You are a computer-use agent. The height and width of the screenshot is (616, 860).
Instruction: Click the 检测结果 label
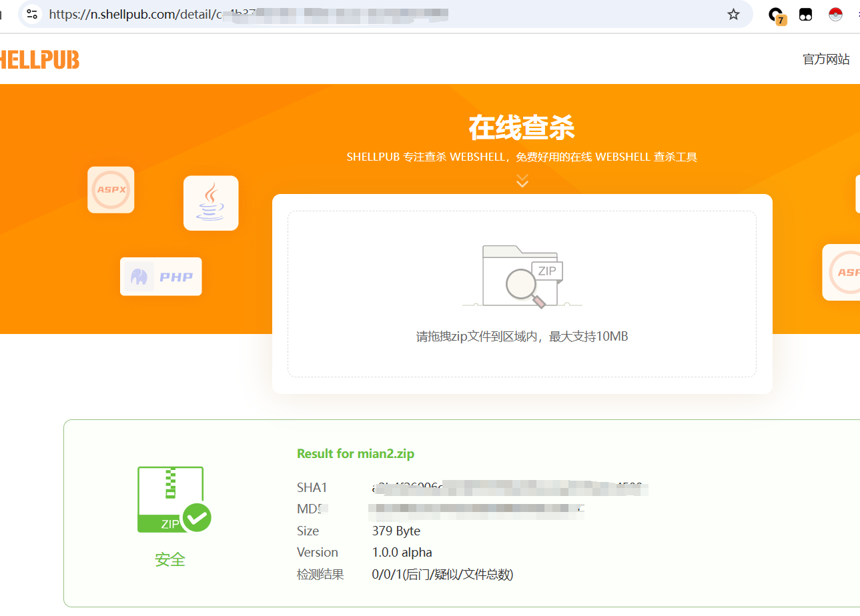pyautogui.click(x=320, y=574)
